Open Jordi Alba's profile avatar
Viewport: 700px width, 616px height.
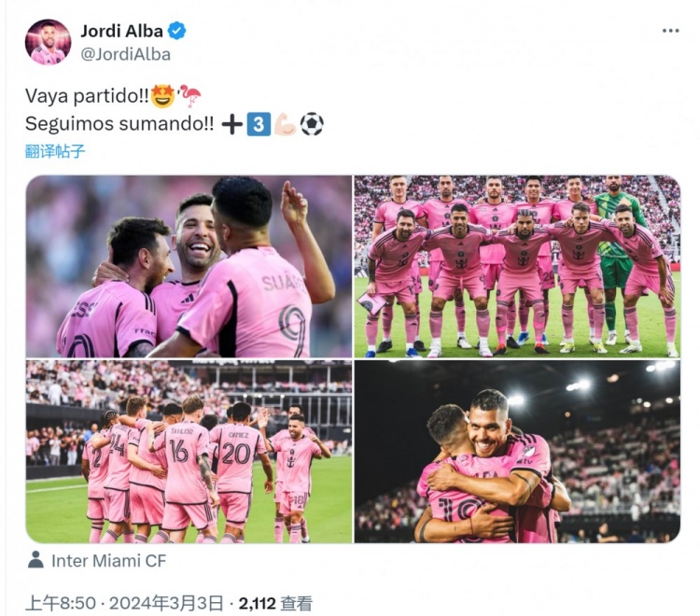click(x=48, y=42)
